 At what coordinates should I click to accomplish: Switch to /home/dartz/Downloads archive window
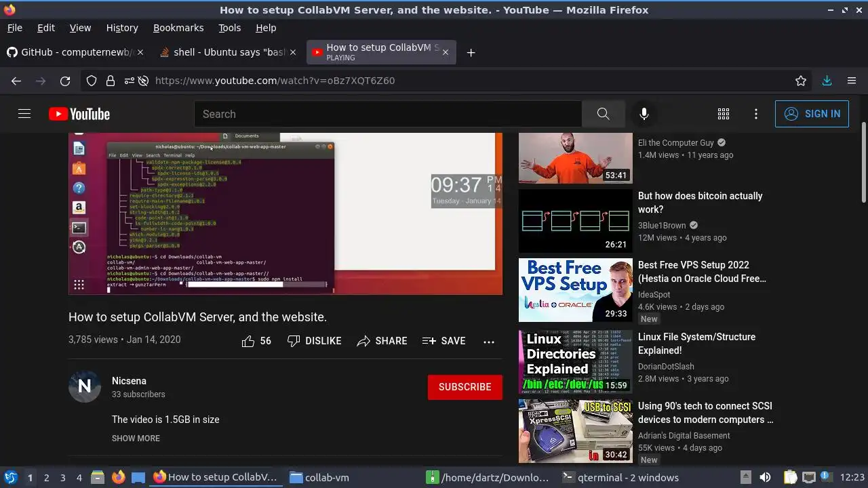[x=488, y=478]
